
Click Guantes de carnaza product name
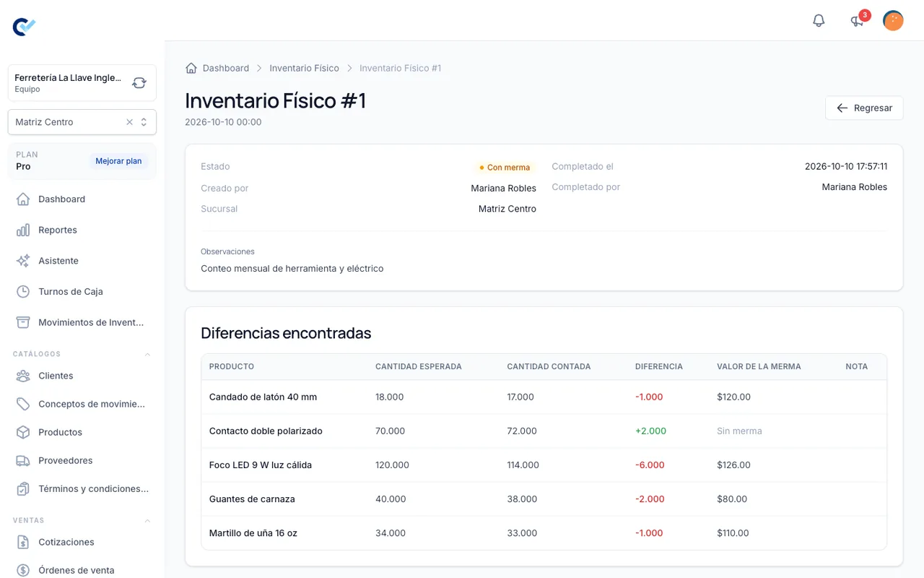252,499
